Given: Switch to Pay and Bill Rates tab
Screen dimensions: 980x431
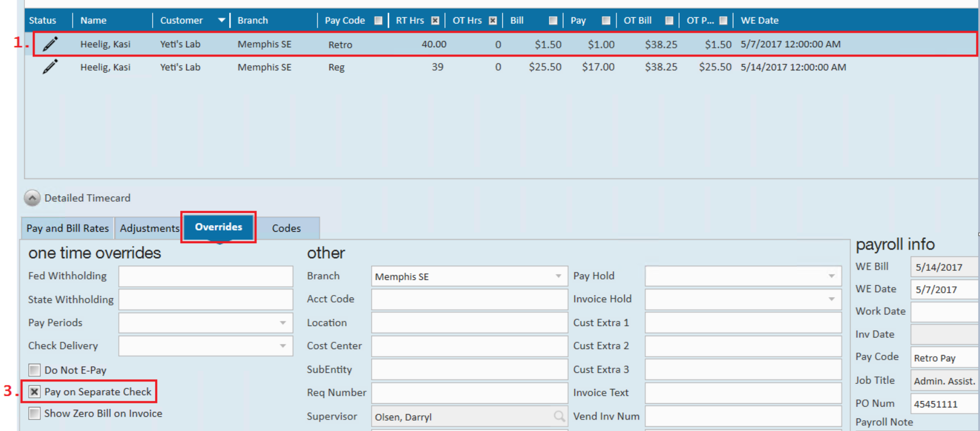Looking at the screenshot, I should coord(67,228).
